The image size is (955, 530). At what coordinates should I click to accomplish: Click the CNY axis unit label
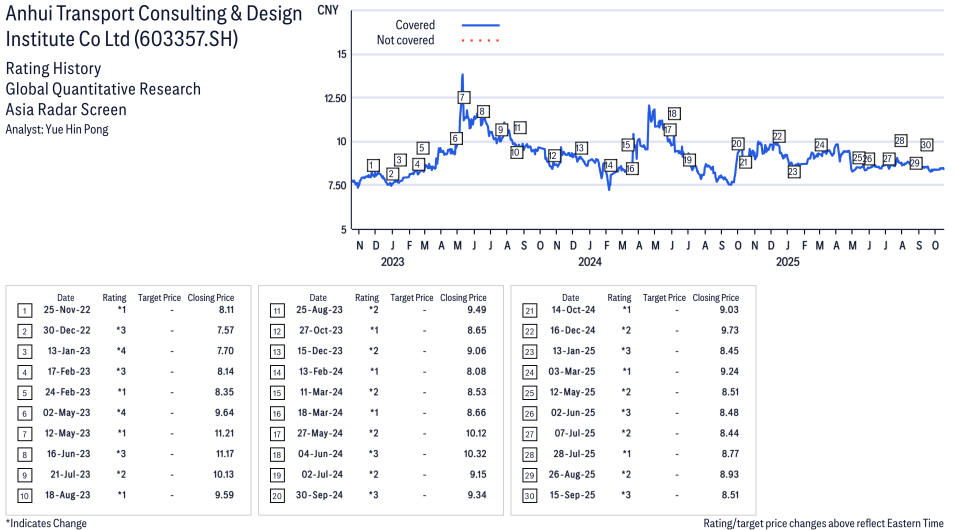pos(327,10)
